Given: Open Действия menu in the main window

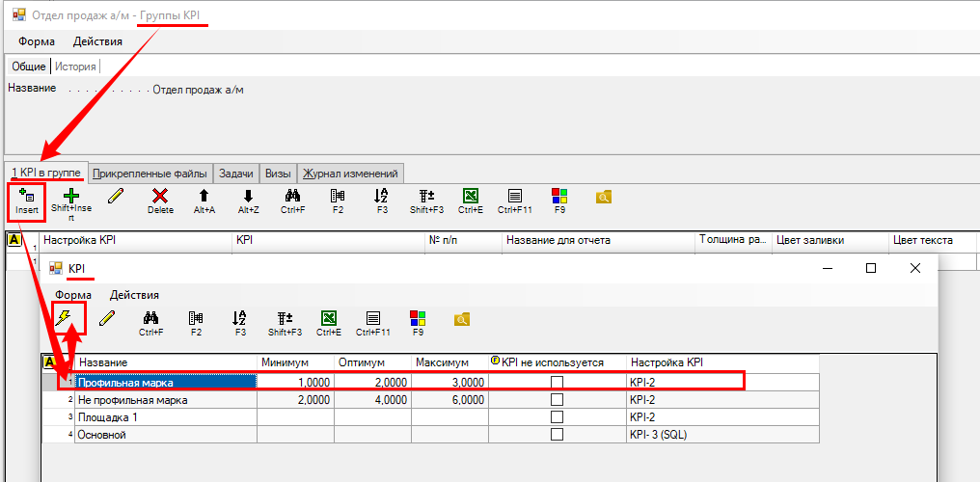Looking at the screenshot, I should (97, 41).
